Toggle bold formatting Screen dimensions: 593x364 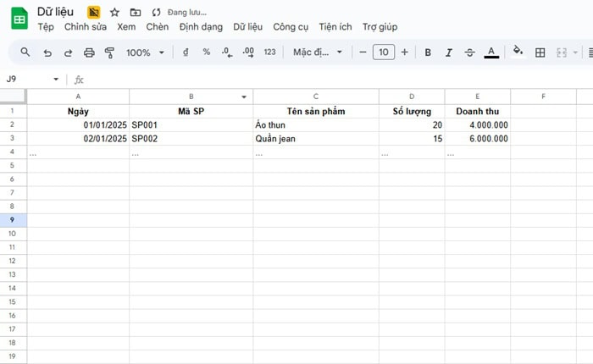coord(427,52)
